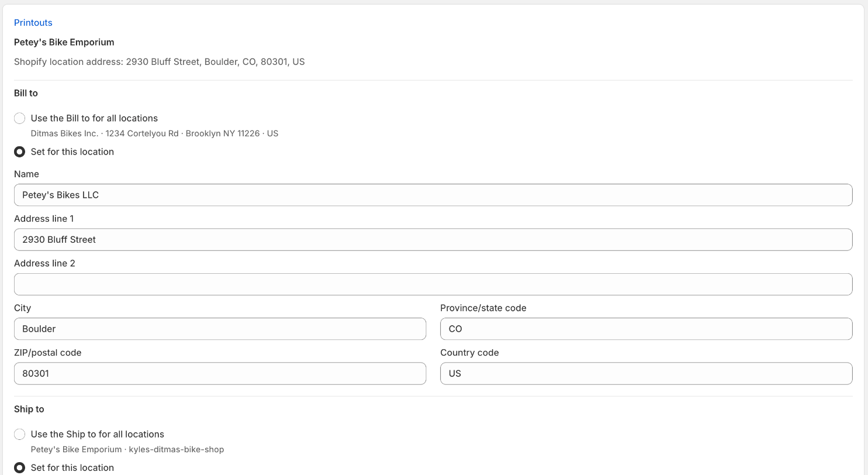The height and width of the screenshot is (475, 868).
Task: Click the Country code field
Action: 646,373
